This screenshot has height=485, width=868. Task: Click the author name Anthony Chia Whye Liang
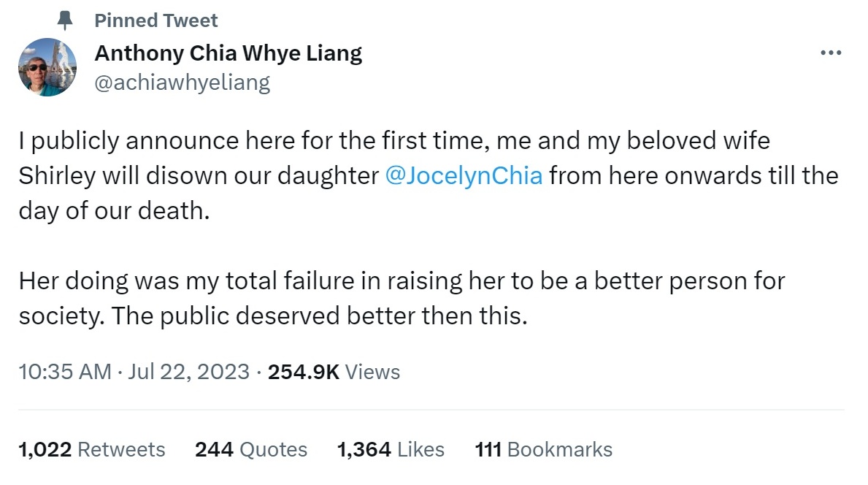pos(228,53)
